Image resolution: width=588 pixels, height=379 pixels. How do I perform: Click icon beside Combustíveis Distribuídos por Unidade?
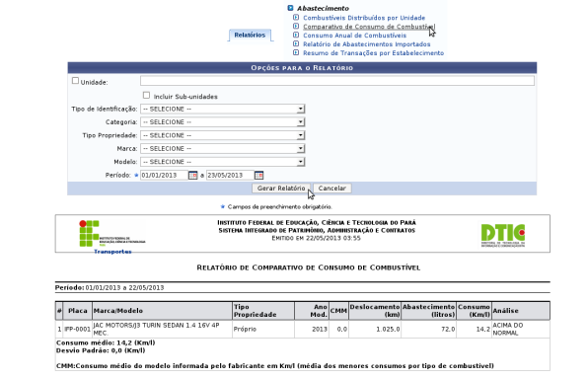click(296, 17)
